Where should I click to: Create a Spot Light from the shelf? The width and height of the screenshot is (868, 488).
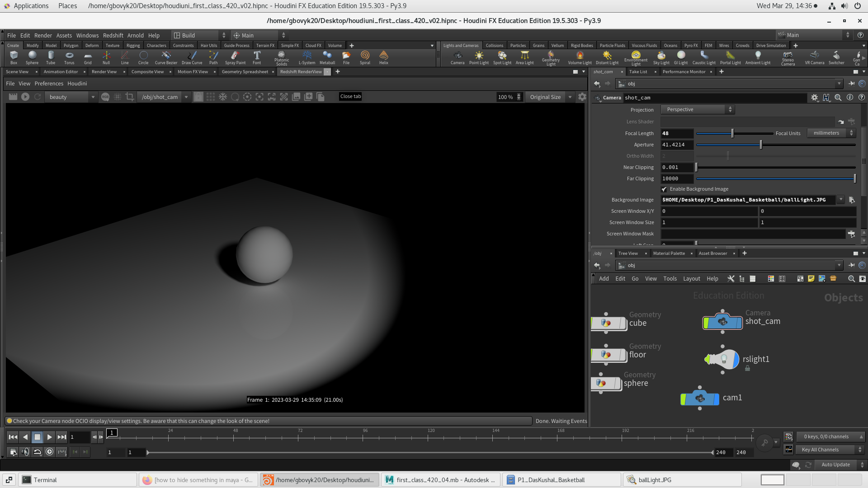502,57
